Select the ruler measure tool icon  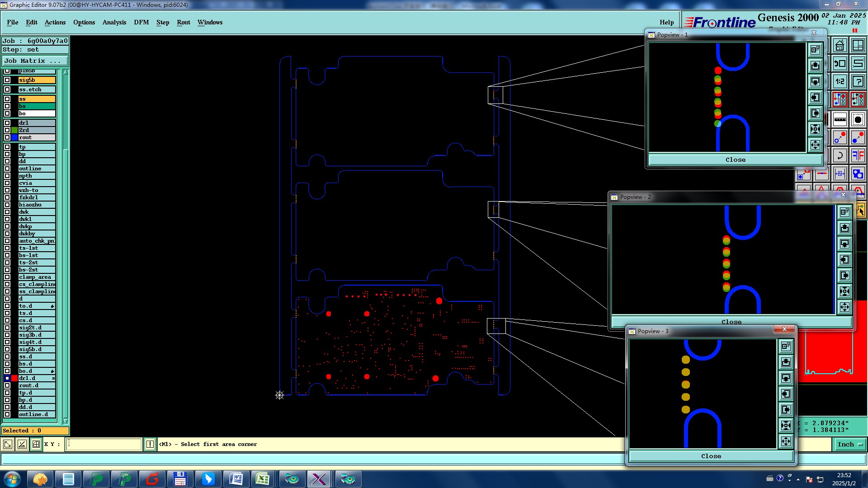840,120
